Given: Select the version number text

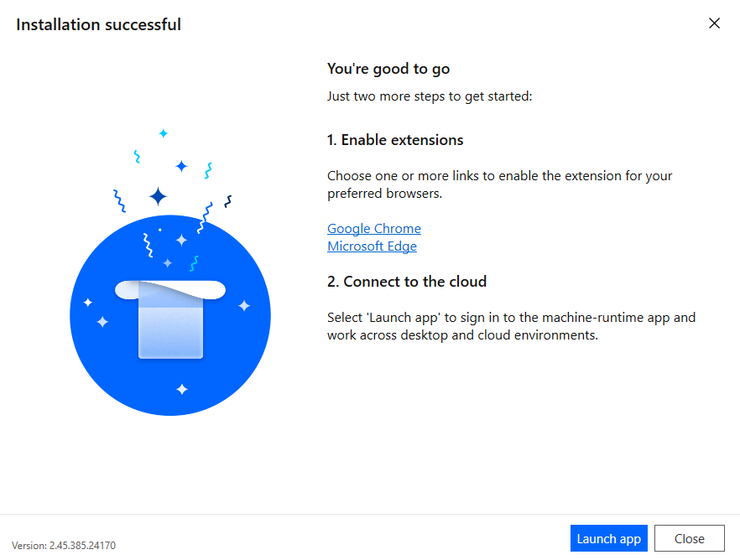Looking at the screenshot, I should click(x=62, y=544).
